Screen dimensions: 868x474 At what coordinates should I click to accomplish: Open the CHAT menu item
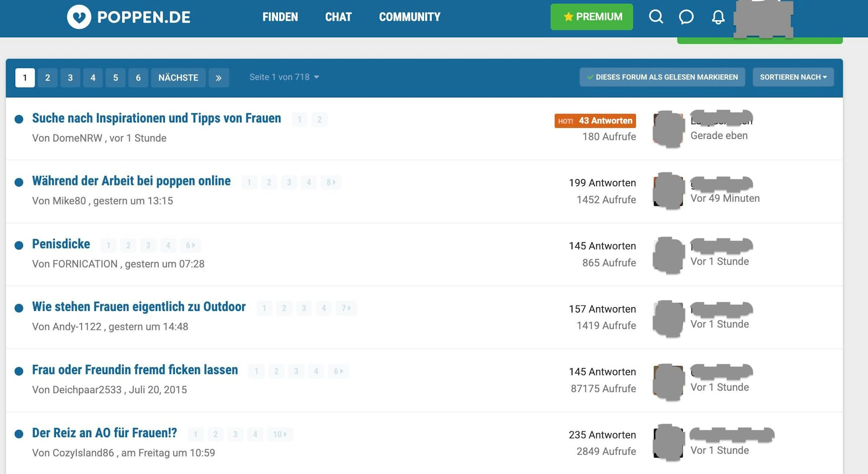click(338, 17)
